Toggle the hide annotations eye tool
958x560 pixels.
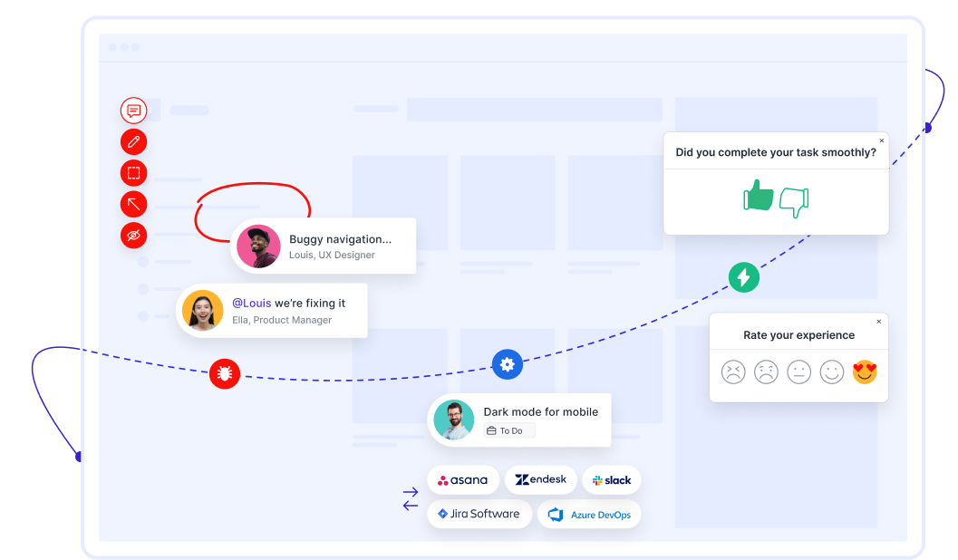(x=133, y=235)
